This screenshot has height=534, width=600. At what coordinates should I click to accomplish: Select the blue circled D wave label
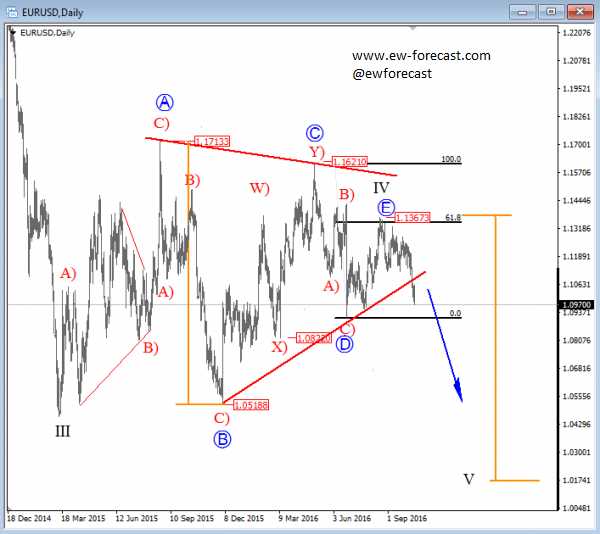pos(344,344)
